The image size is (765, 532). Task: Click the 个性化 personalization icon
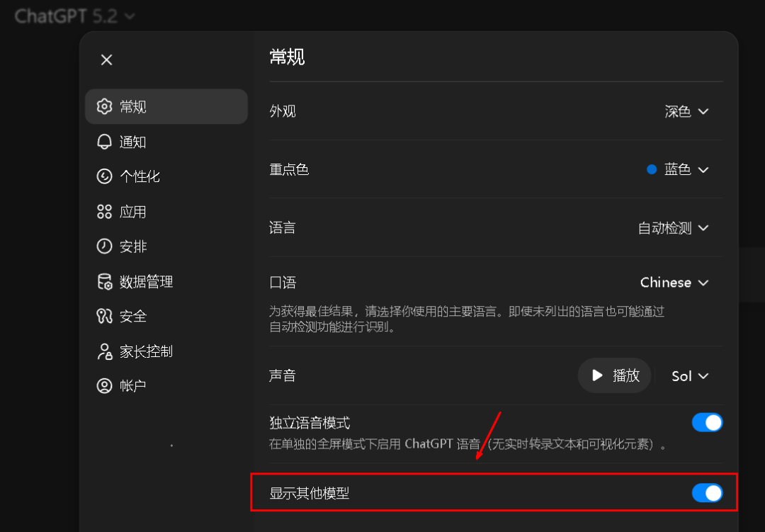(x=104, y=176)
